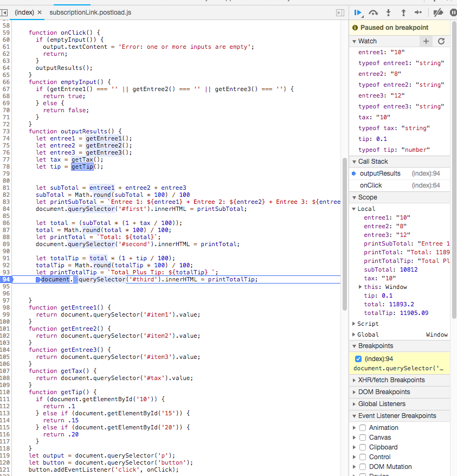
Task: Step into next function call
Action: (x=389, y=12)
